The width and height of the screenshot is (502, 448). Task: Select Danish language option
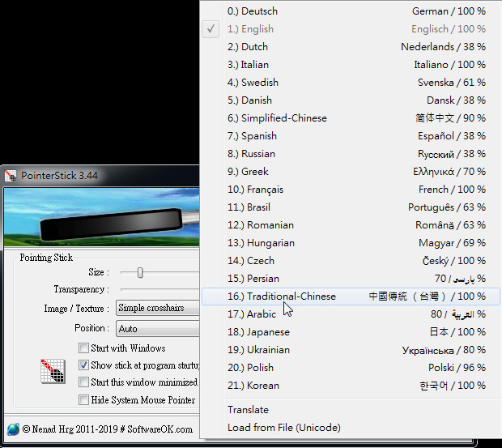coord(351,100)
